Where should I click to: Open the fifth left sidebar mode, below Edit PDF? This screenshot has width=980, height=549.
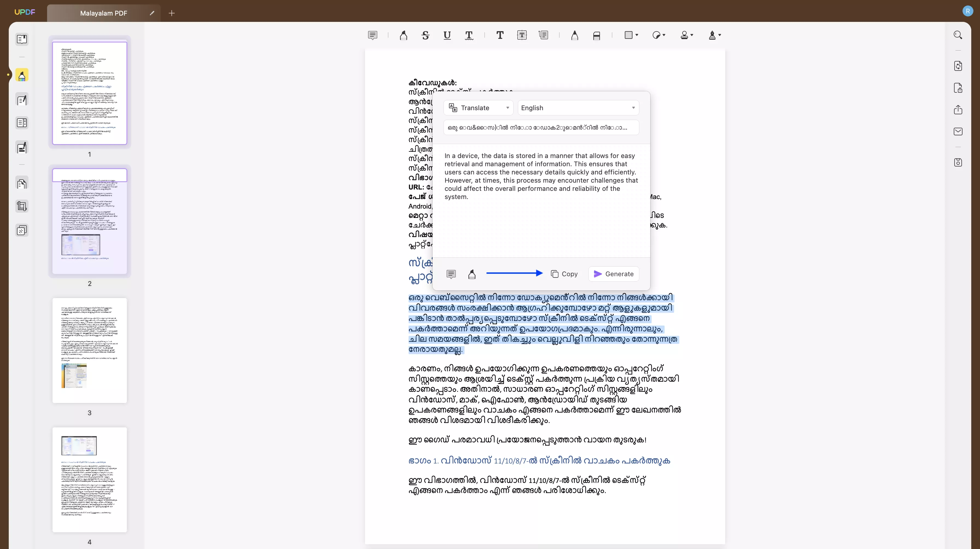[x=22, y=147]
